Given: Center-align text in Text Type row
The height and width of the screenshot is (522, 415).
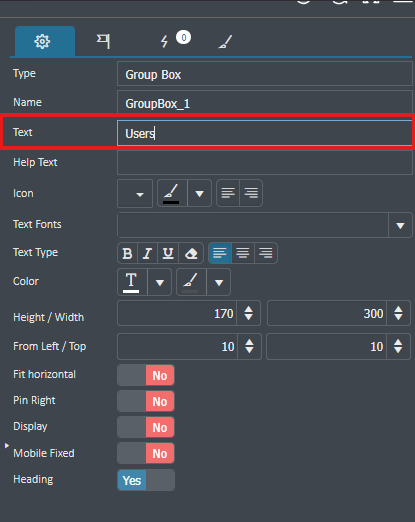Looking at the screenshot, I should [x=243, y=253].
